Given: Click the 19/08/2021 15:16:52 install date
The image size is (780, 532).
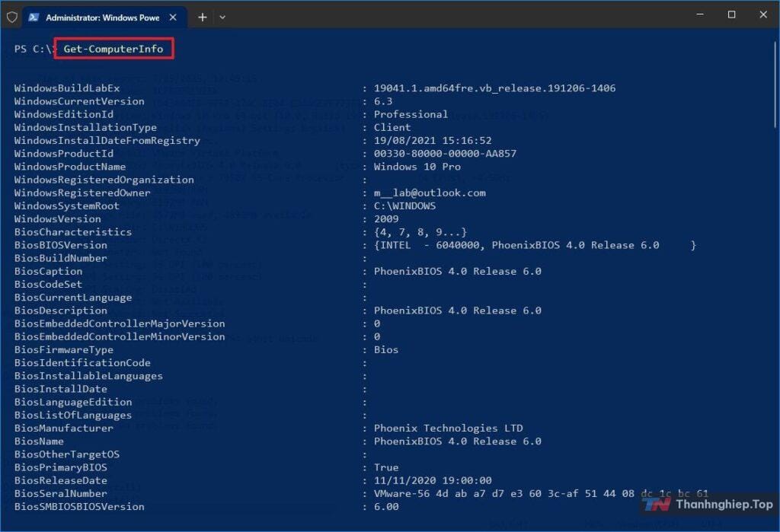Looking at the screenshot, I should (x=433, y=141).
